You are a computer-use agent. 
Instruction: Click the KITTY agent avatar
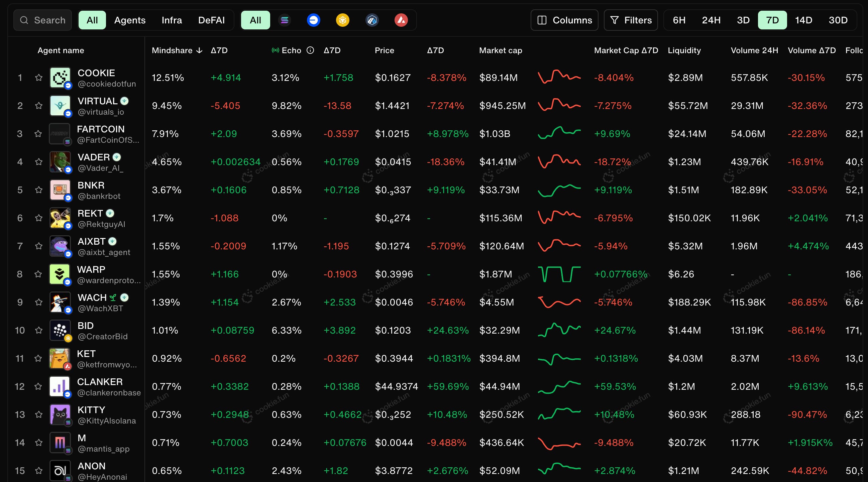pyautogui.click(x=60, y=414)
